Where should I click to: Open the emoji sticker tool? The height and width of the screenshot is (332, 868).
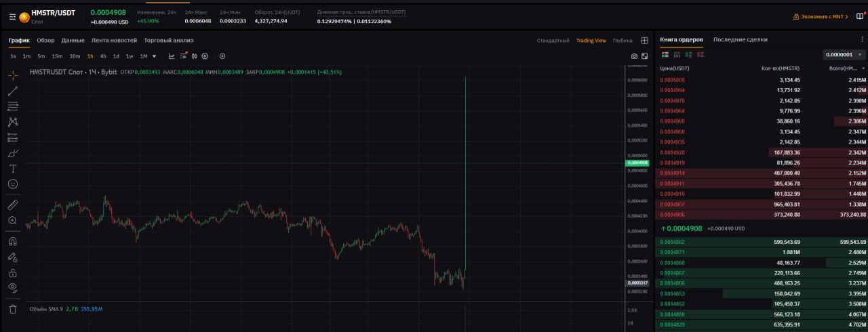(13, 184)
